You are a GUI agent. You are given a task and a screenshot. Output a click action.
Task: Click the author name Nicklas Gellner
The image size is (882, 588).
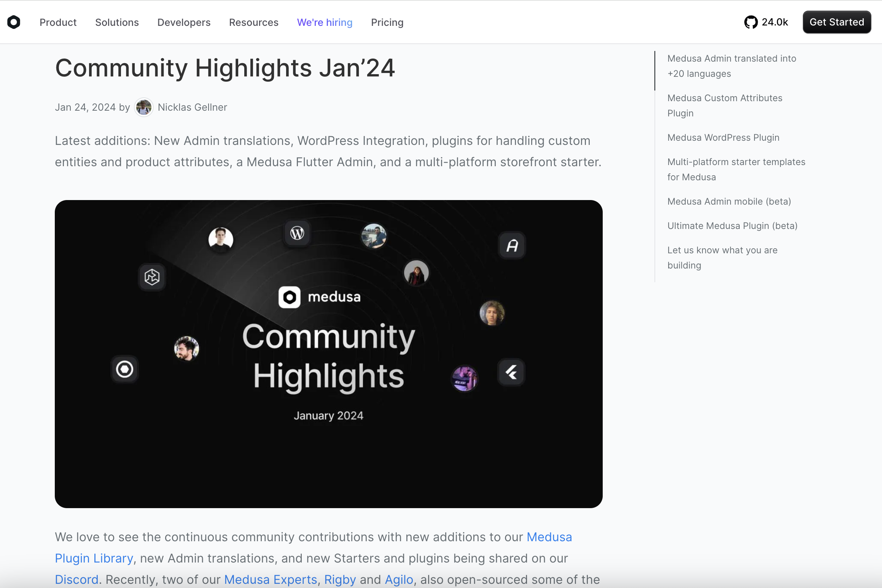[192, 107]
